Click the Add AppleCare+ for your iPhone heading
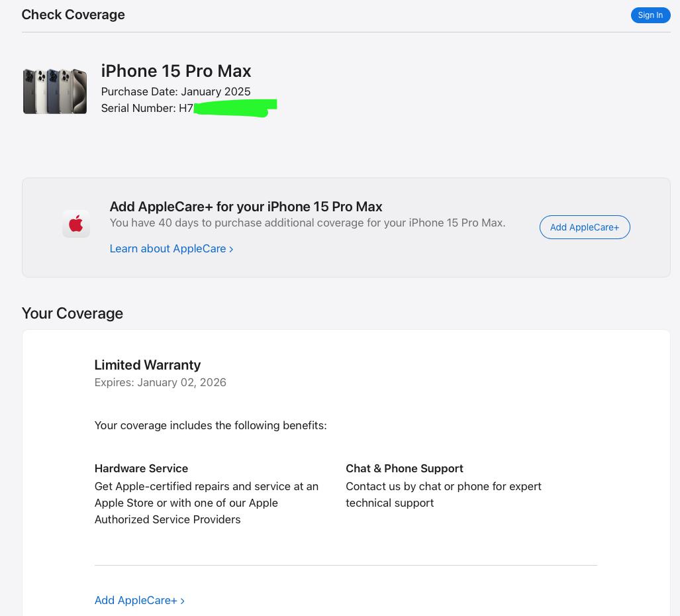680x616 pixels. coord(246,207)
